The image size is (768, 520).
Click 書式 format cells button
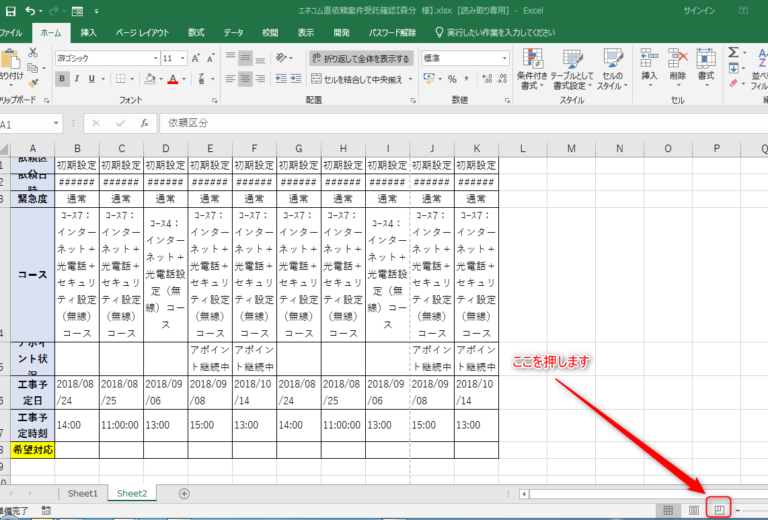pyautogui.click(x=706, y=68)
